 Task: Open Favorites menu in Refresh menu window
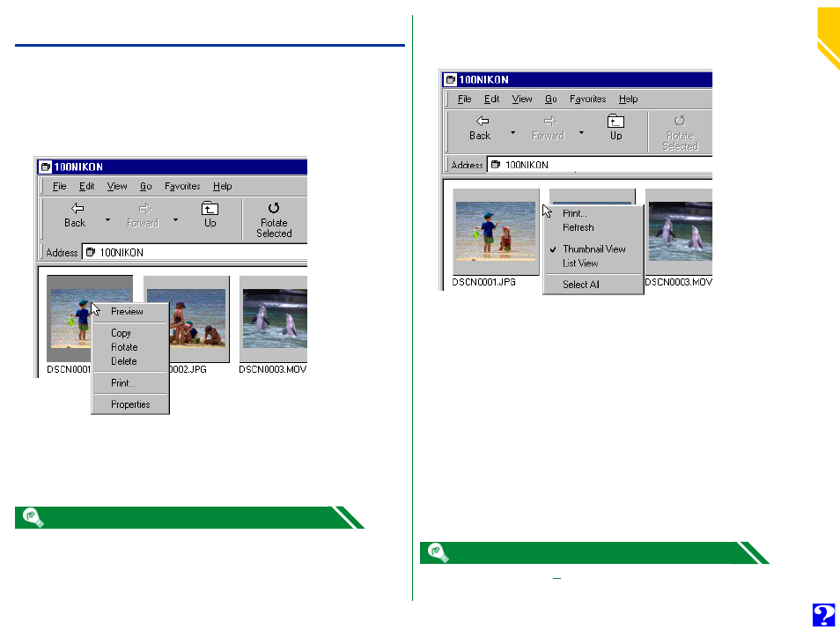(x=587, y=99)
